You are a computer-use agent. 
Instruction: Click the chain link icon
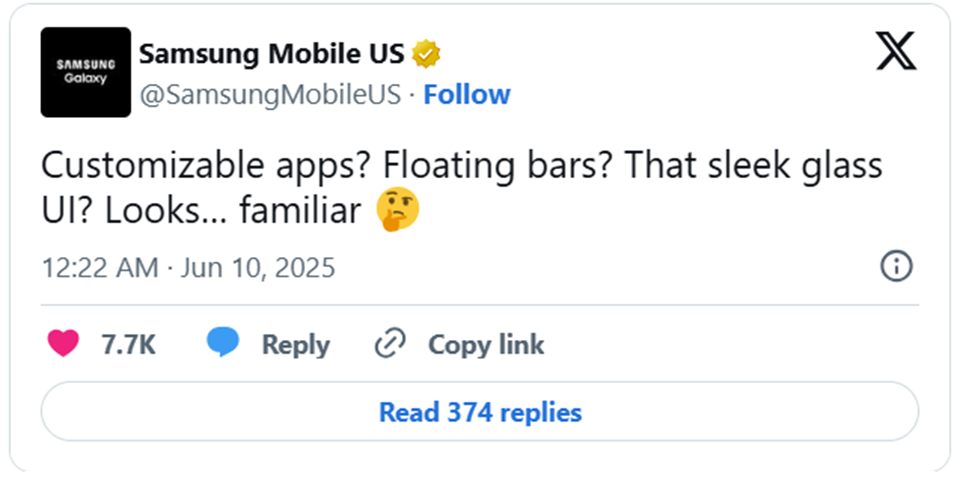point(390,343)
